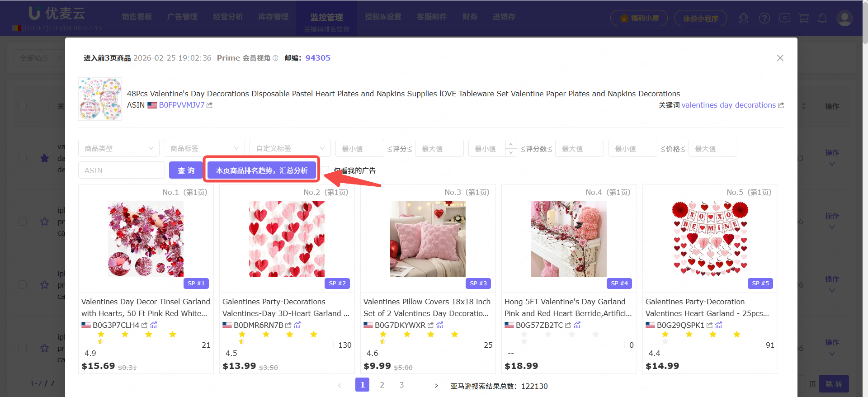Expand 自定义标签 dropdown
The width and height of the screenshot is (868, 397).
(x=290, y=148)
